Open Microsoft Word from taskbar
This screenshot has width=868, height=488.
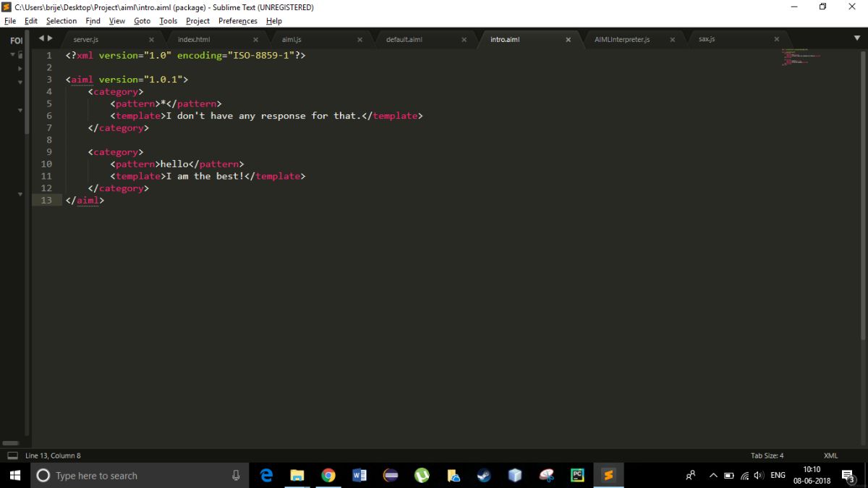[x=359, y=476]
